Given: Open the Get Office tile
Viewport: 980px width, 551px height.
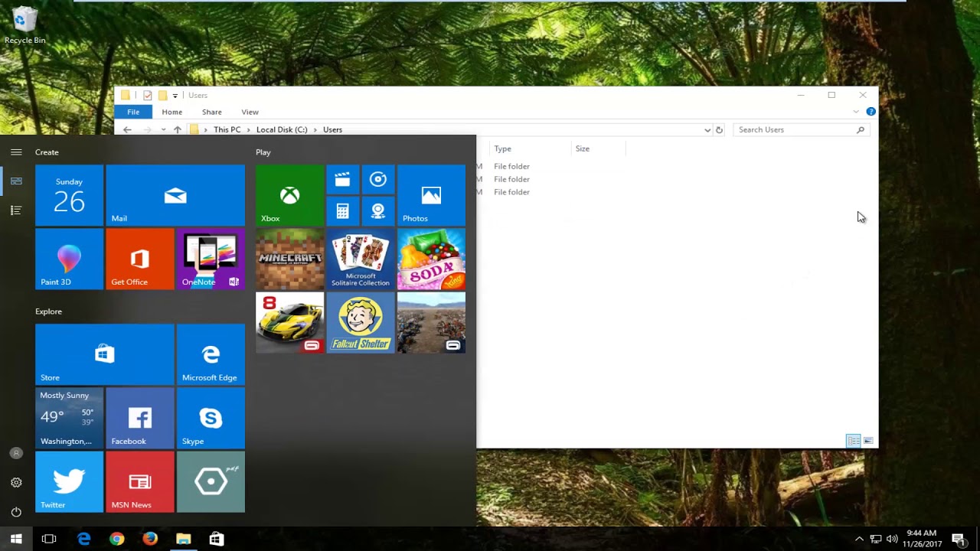Looking at the screenshot, I should click(140, 259).
